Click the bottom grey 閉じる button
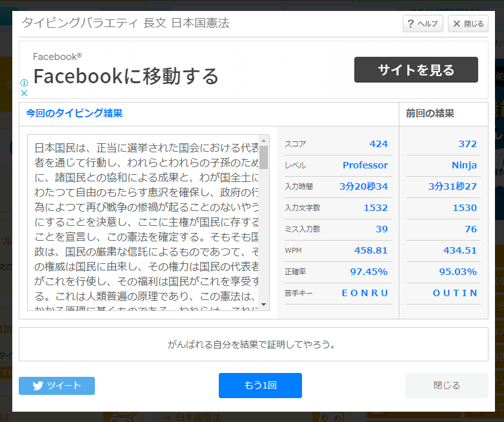 coord(447,385)
